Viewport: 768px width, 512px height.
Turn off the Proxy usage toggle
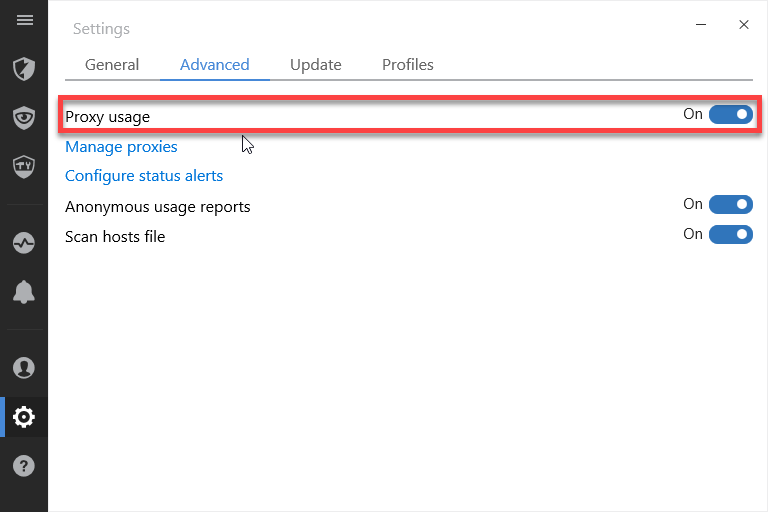click(x=731, y=115)
